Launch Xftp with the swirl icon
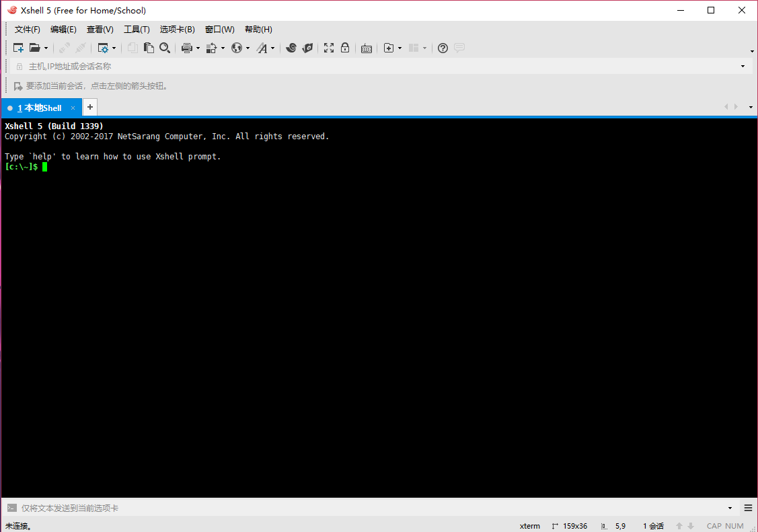758x532 pixels. click(x=291, y=48)
